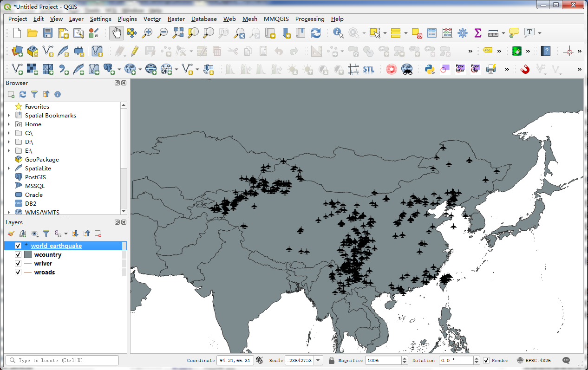Viewport: 588px width, 370px height.
Task: Open the Style Manager icon
Action: click(x=94, y=33)
